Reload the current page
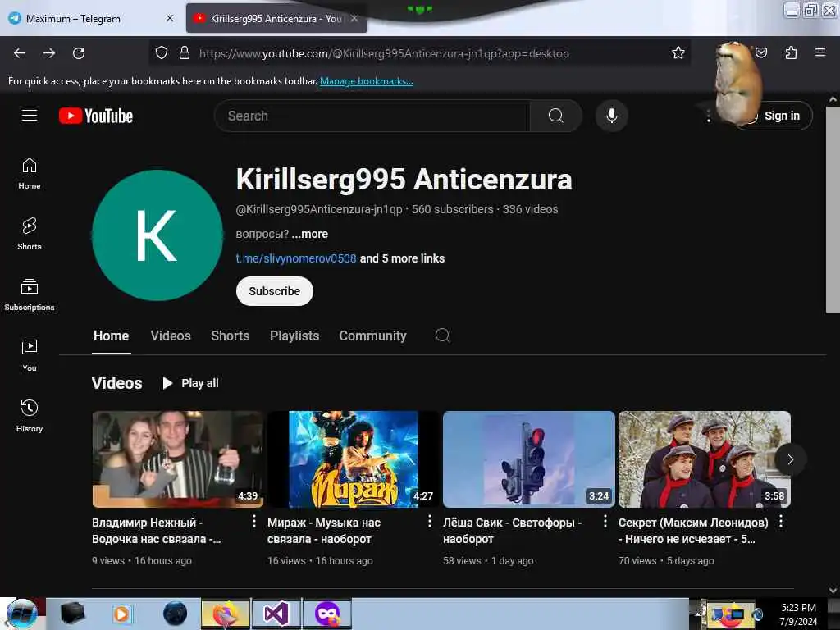Image resolution: width=840 pixels, height=630 pixels. 79,53
